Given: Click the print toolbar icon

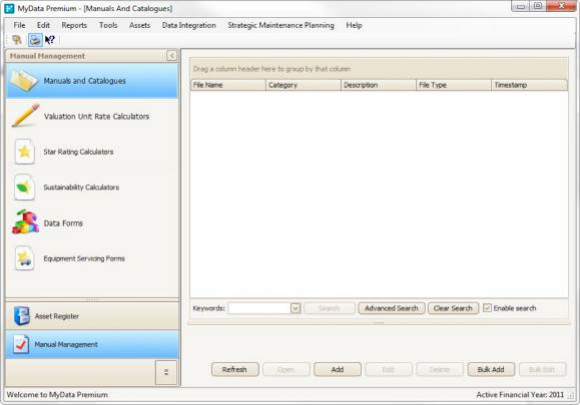Looking at the screenshot, I should click(35, 40).
